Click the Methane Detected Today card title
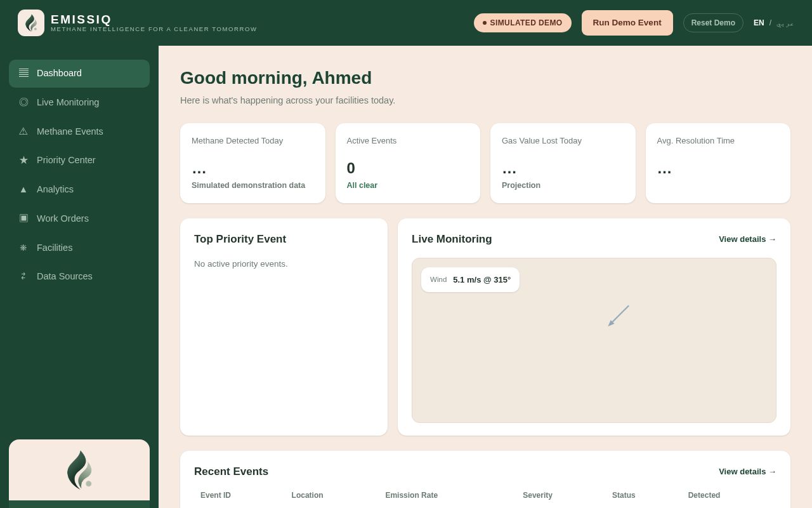812x508 pixels. tap(237, 141)
